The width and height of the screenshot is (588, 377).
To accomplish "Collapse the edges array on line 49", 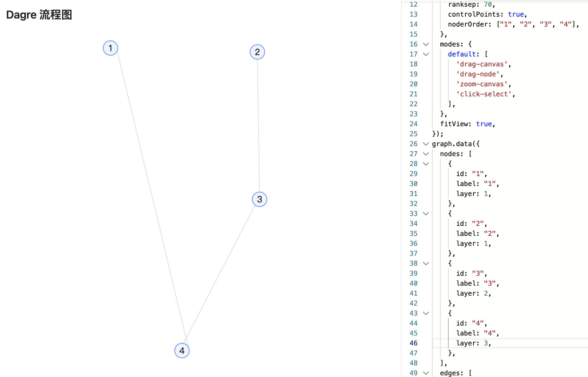I will [x=426, y=373].
